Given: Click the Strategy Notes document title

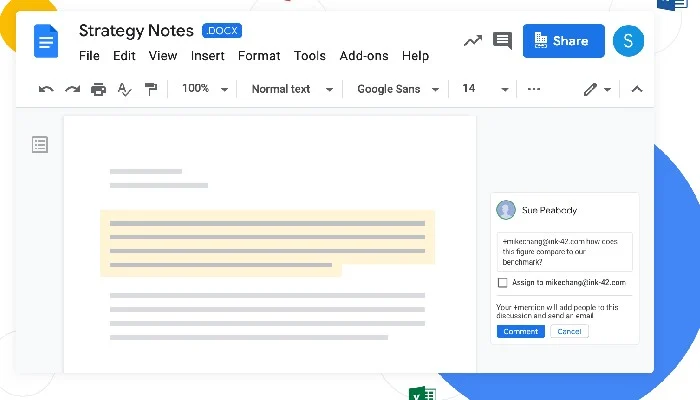Looking at the screenshot, I should pos(136,31).
